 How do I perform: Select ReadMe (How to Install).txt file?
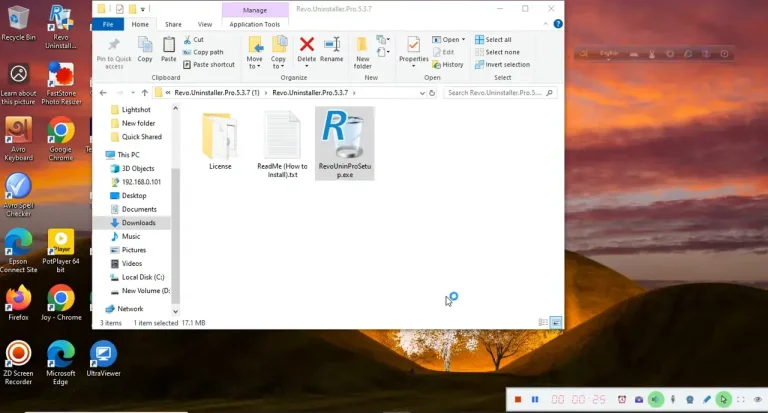click(x=282, y=145)
